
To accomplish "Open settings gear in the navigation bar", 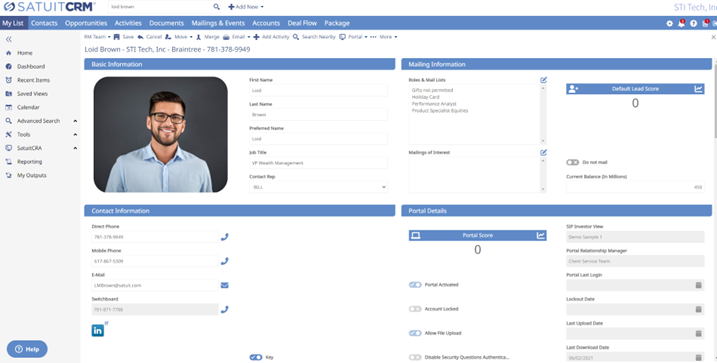I will 669,23.
